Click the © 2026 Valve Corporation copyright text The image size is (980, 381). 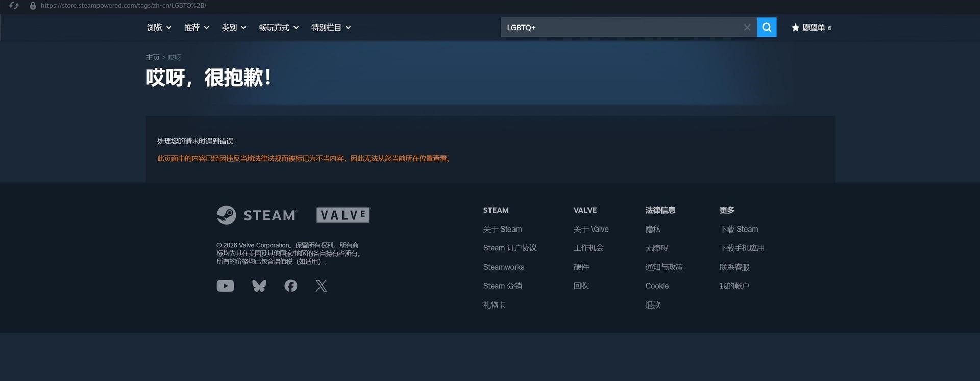[x=289, y=253]
